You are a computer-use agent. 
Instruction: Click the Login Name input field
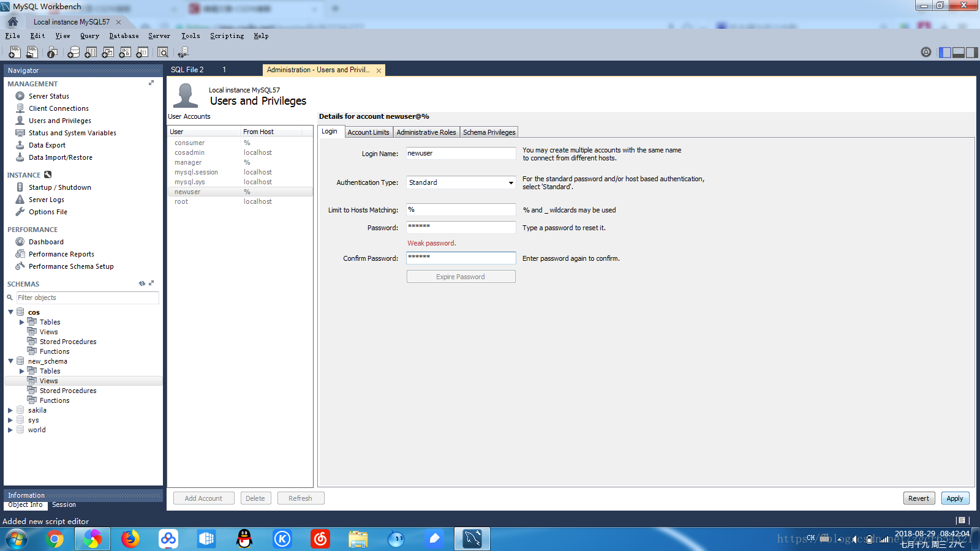(461, 154)
